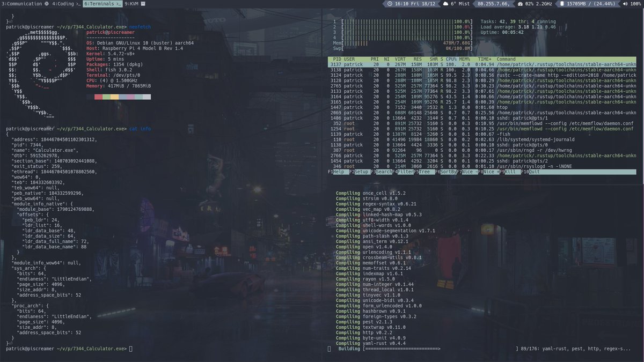Sort by the Command column header
The height and width of the screenshot is (362, 644).
click(506, 59)
